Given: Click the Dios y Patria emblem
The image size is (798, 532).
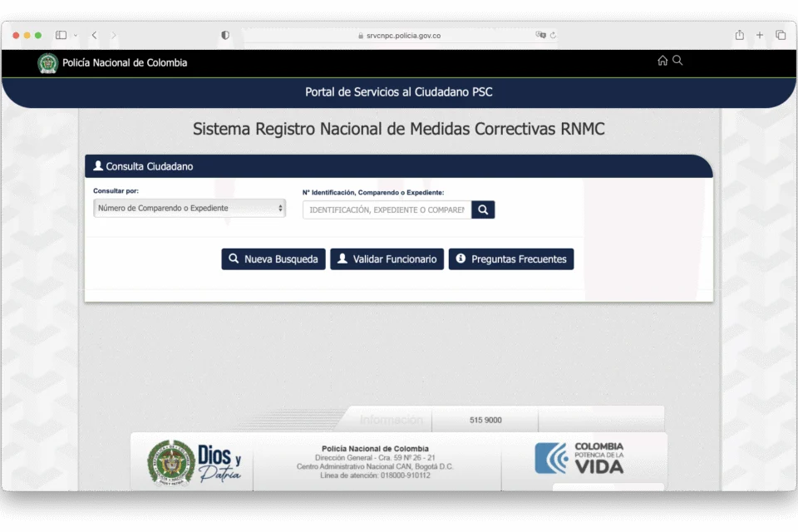Looking at the screenshot, I should coord(194,463).
